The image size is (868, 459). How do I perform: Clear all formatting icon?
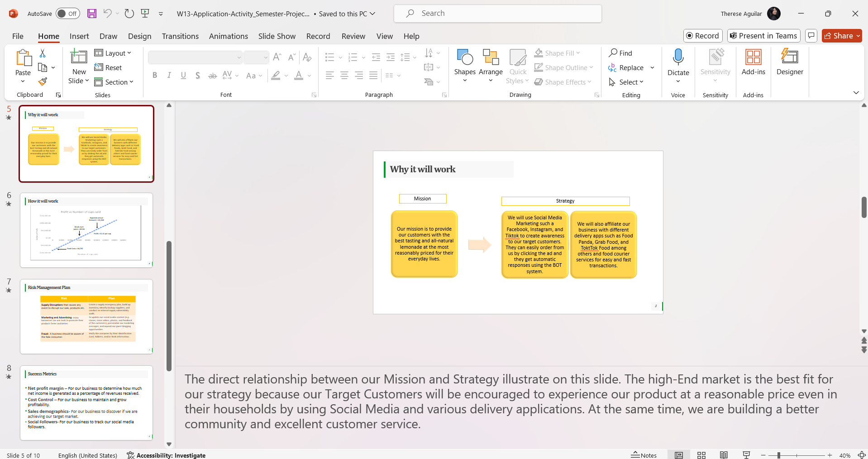tap(307, 57)
